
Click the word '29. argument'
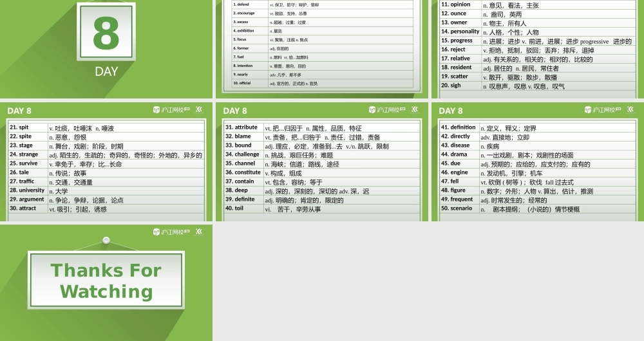[x=26, y=199]
